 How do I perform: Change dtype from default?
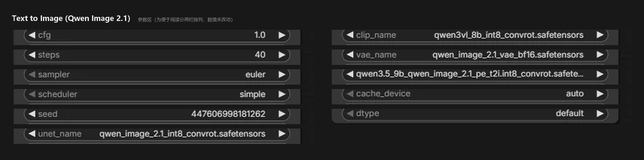[x=475, y=113]
